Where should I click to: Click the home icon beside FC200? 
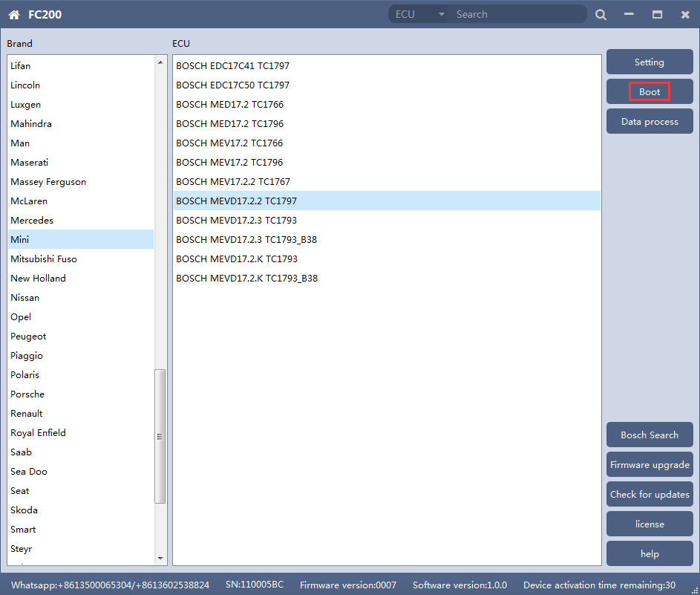tap(14, 15)
